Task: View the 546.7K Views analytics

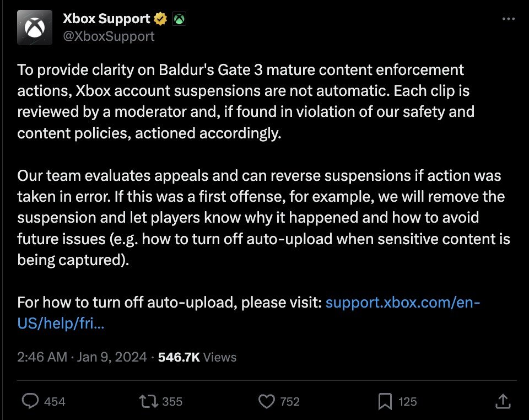Action: [197, 357]
